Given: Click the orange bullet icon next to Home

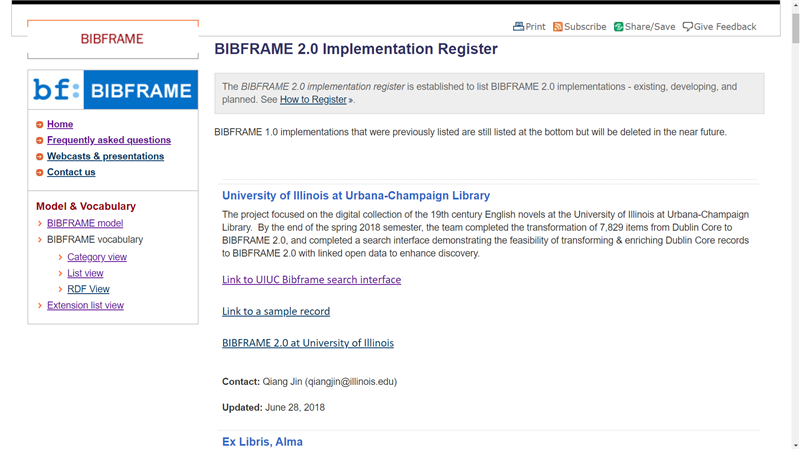Looking at the screenshot, I should (x=40, y=125).
